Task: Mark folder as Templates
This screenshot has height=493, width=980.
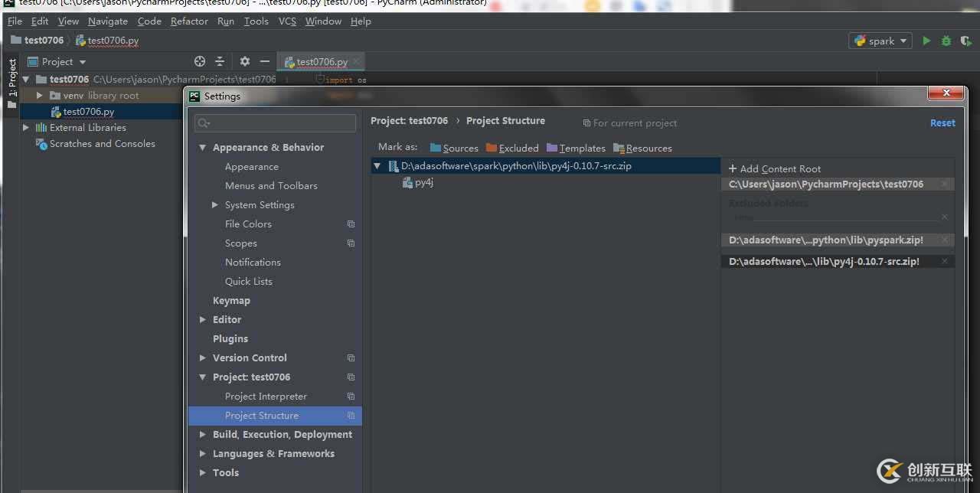Action: [x=576, y=149]
